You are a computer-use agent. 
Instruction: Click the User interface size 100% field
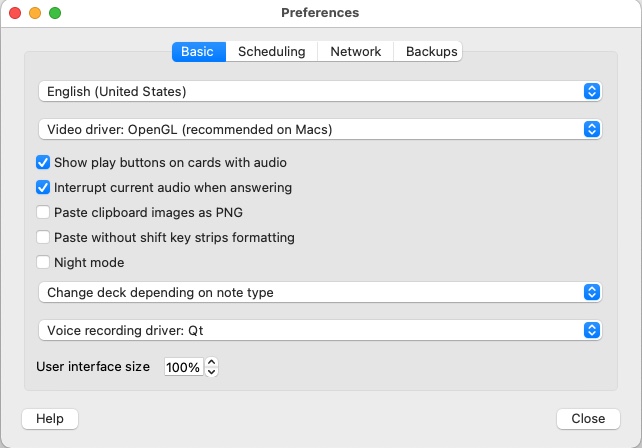pos(183,367)
